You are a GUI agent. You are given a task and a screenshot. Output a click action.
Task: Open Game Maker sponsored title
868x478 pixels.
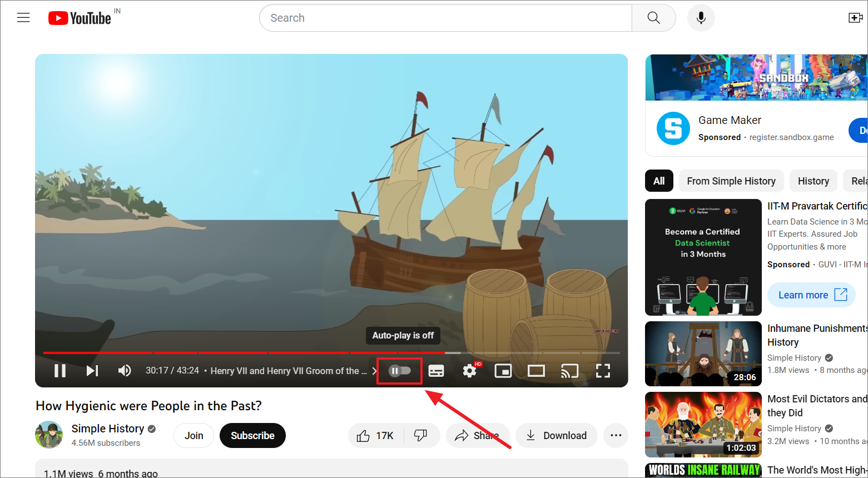(x=730, y=120)
